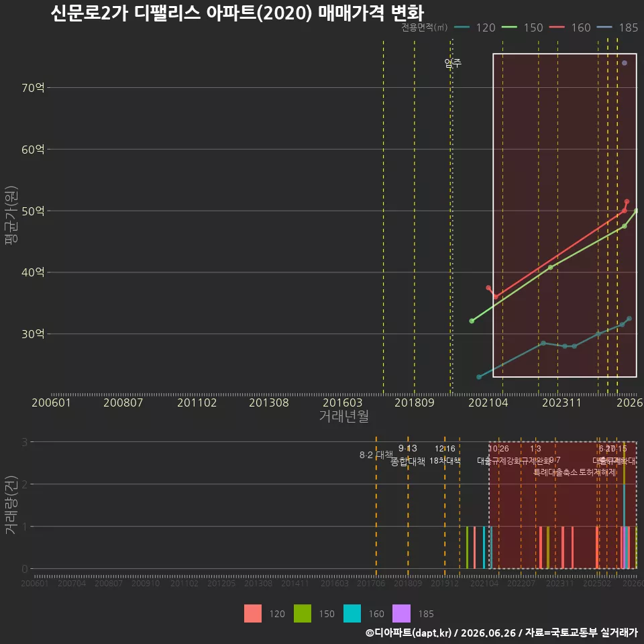The width and height of the screenshot is (644, 644).
Task: Click the 60억 y-axis label
Action: point(33,149)
